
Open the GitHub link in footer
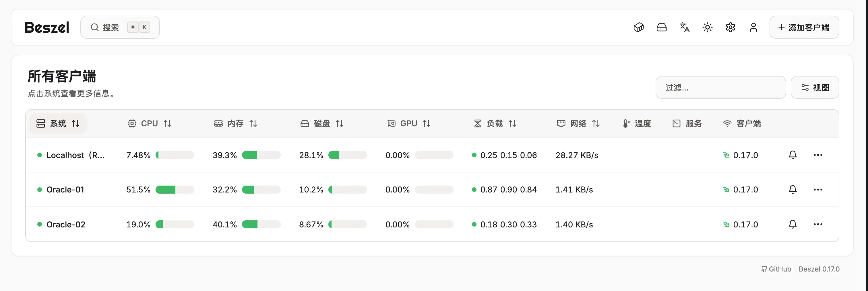[776, 269]
